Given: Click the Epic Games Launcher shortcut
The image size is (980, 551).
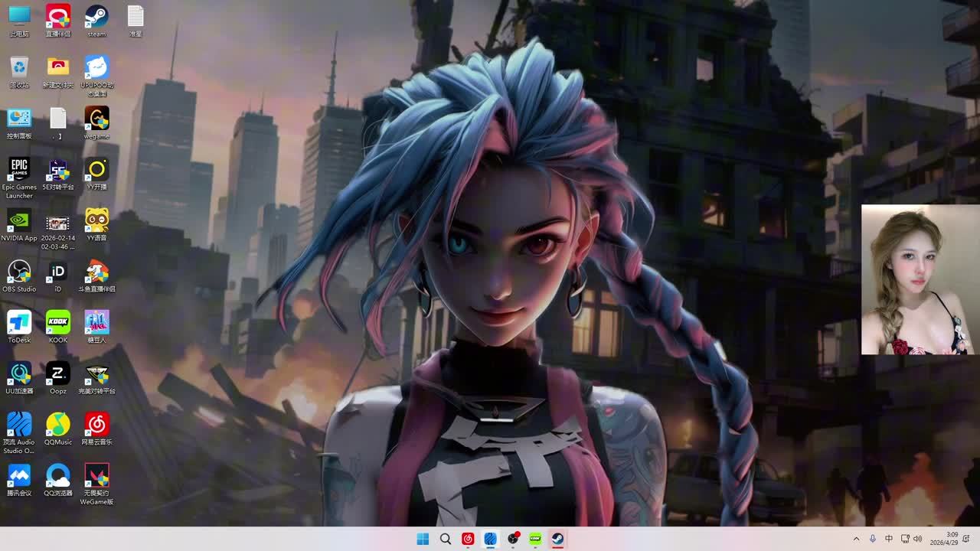Looking at the screenshot, I should (x=19, y=169).
